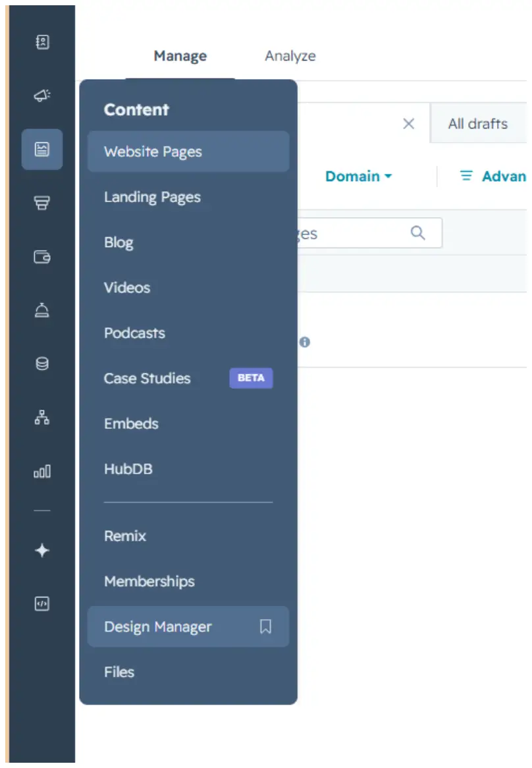Viewport: 532px width, 768px height.
Task: Switch to the Analyze tab
Action: click(x=290, y=56)
